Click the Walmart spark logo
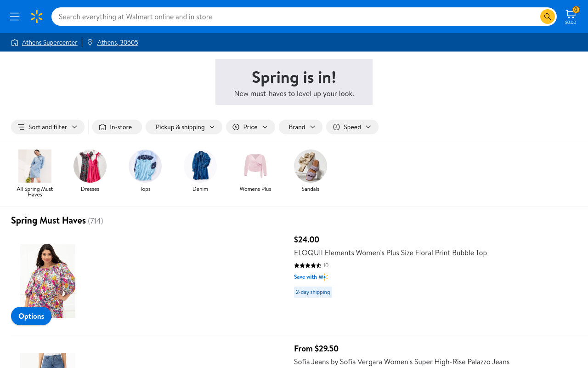 [x=37, y=17]
